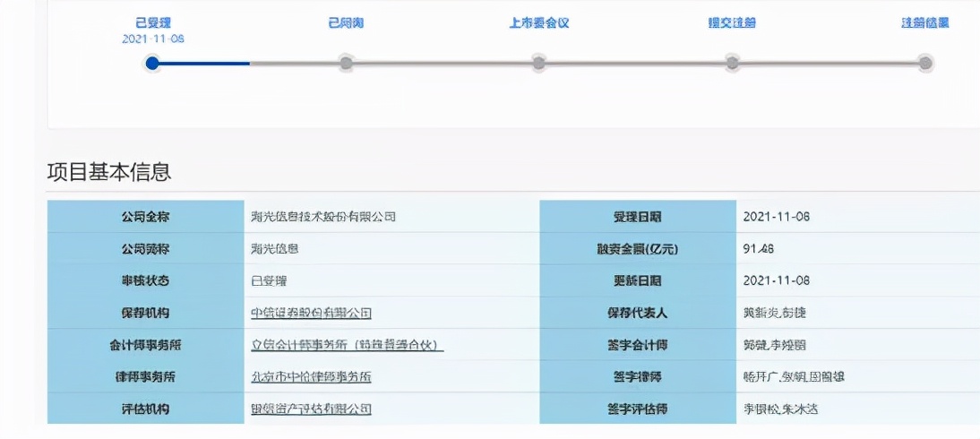Click the 受理日期 header cell
980x439 pixels.
click(x=638, y=217)
